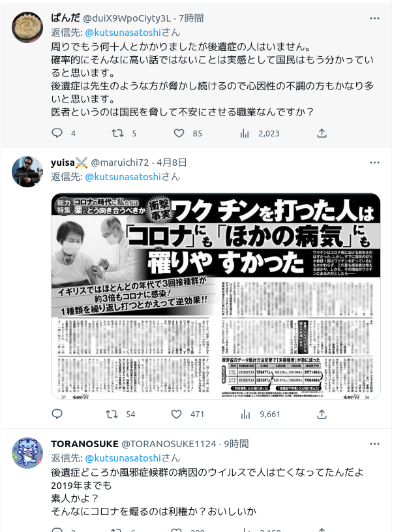The height and width of the screenshot is (532, 407).
Task: Open the magazine article image in yuisa's tweet
Action: tap(215, 296)
